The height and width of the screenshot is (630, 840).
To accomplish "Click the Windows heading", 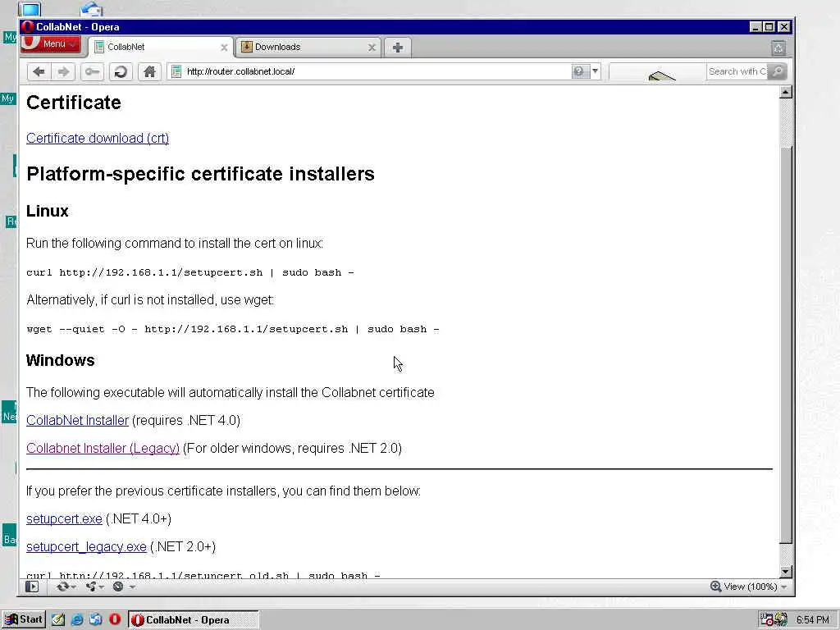I will click(60, 361).
